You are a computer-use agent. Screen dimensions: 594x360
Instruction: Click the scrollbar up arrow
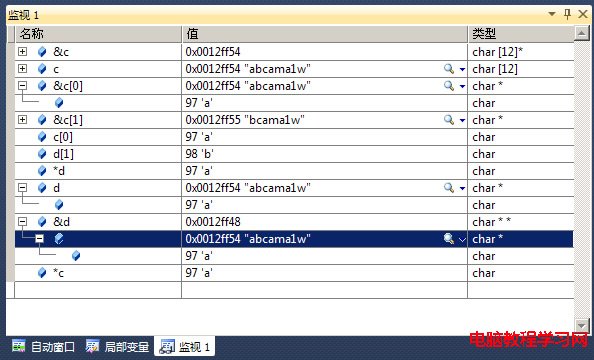(x=581, y=34)
